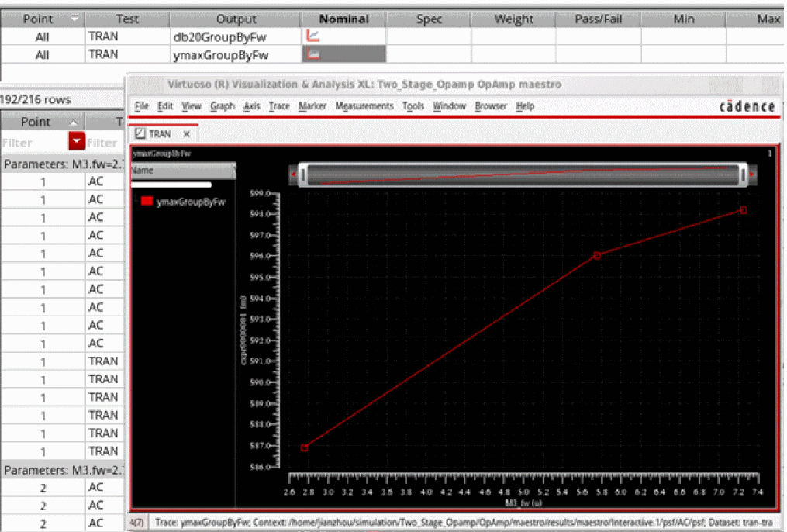
Task: Click the Name column header in legend
Action: tap(143, 170)
